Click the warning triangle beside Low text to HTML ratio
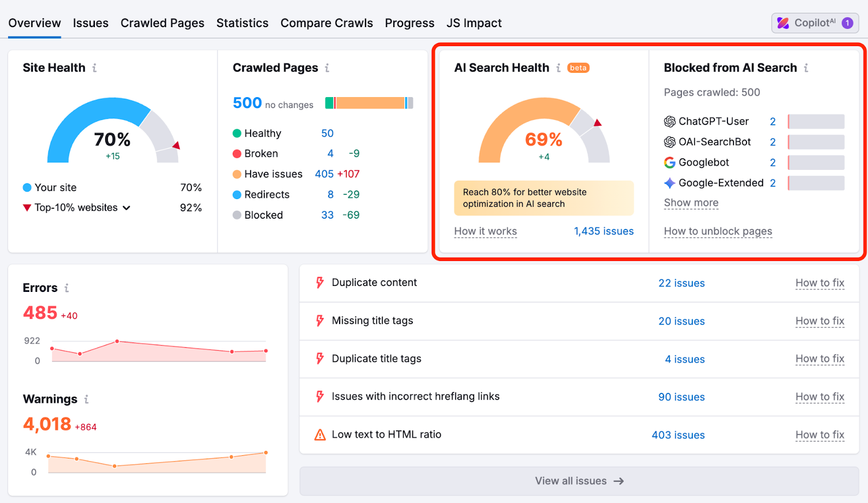The height and width of the screenshot is (503, 868). coord(319,434)
